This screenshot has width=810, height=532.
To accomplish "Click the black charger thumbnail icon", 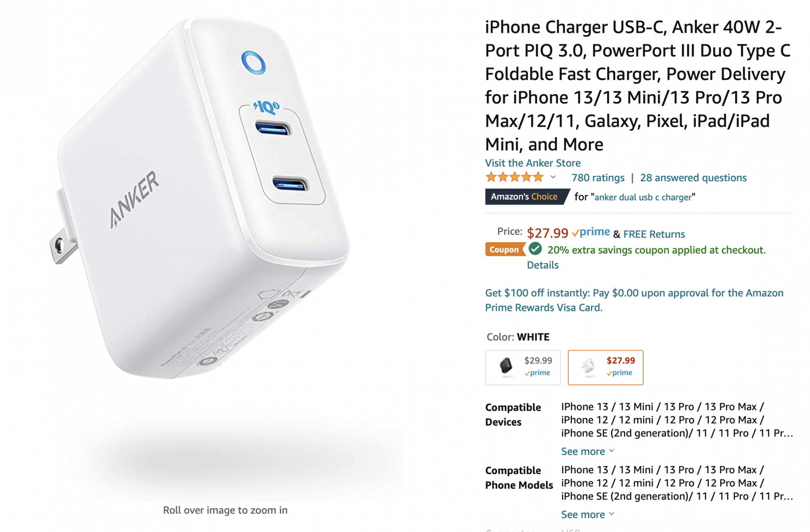I will pyautogui.click(x=505, y=366).
